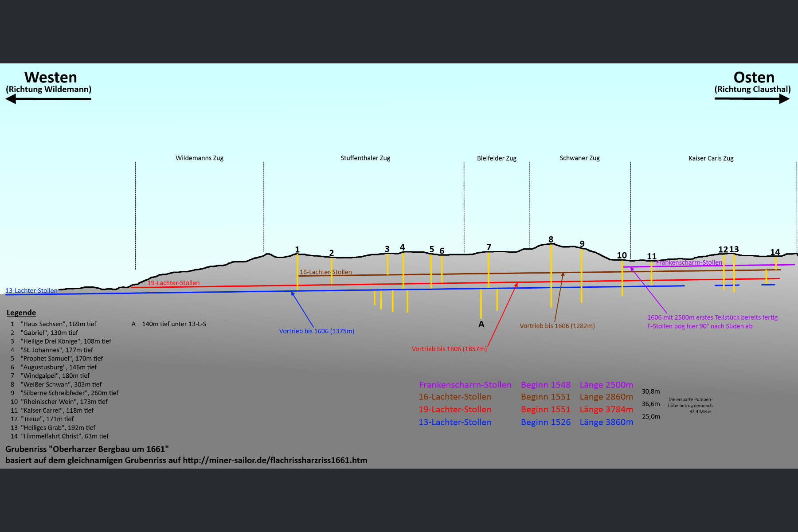This screenshot has width=798, height=532.
Task: Click blue annotation "Vortrieb bis 1606 (1375m)"
Action: coord(317,331)
